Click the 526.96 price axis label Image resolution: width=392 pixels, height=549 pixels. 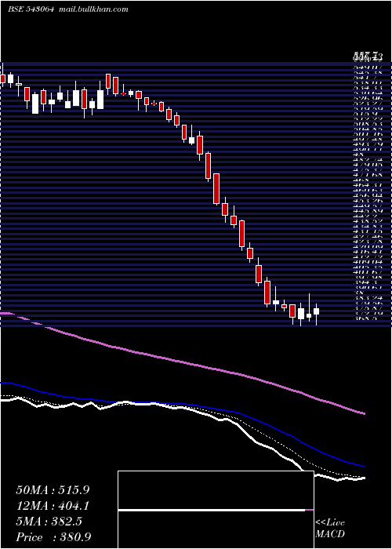point(368,98)
